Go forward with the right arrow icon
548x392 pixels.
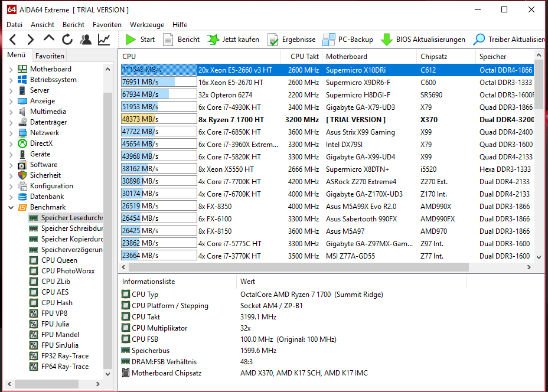[x=30, y=40]
